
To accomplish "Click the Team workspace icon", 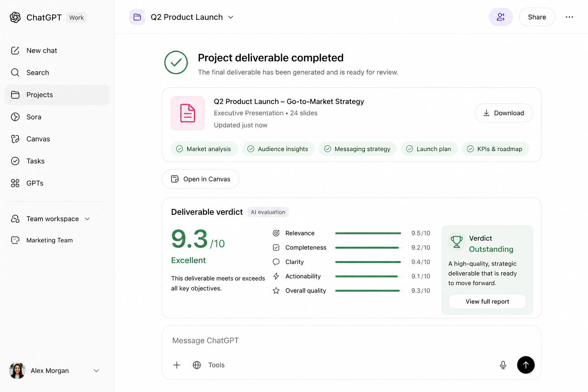I will tap(15, 219).
